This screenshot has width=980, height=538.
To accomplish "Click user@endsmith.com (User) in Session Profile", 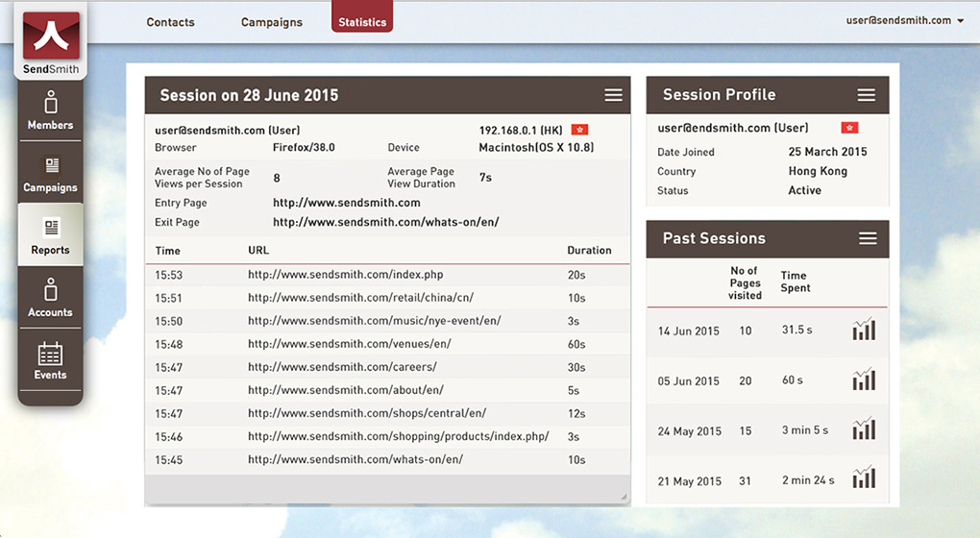I will [732, 128].
